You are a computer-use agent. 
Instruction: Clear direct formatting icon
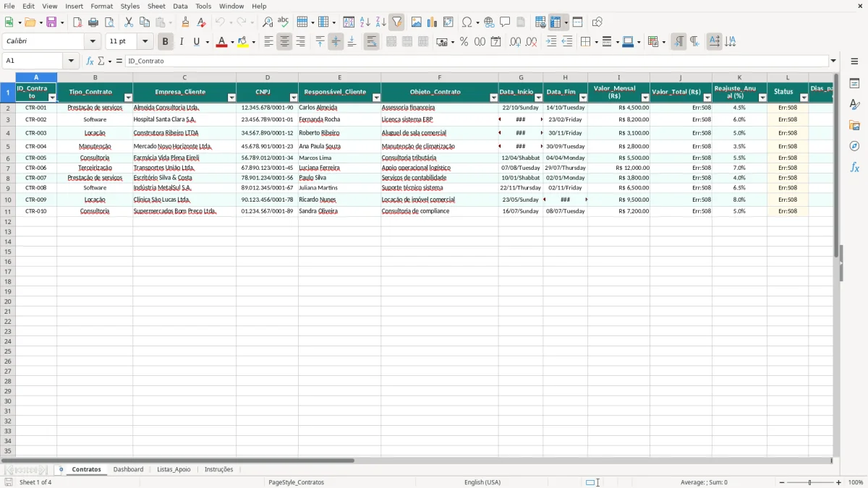202,22
